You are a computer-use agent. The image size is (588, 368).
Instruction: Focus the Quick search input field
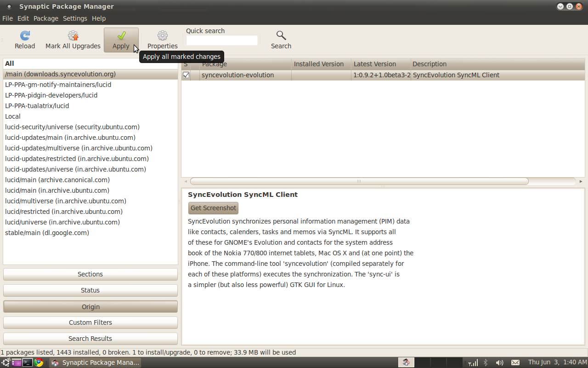point(222,40)
